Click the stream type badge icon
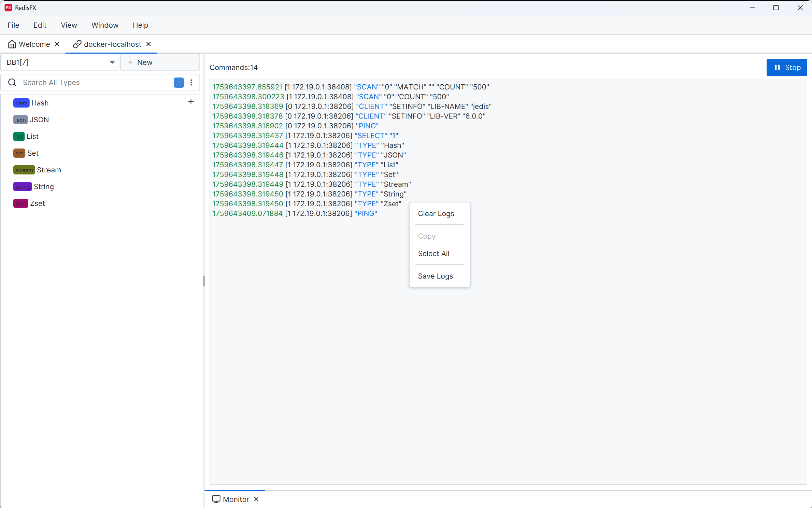 coord(24,170)
